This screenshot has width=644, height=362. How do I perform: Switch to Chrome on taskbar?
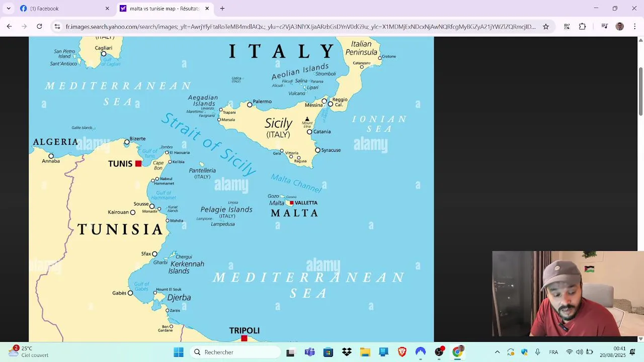click(x=457, y=352)
